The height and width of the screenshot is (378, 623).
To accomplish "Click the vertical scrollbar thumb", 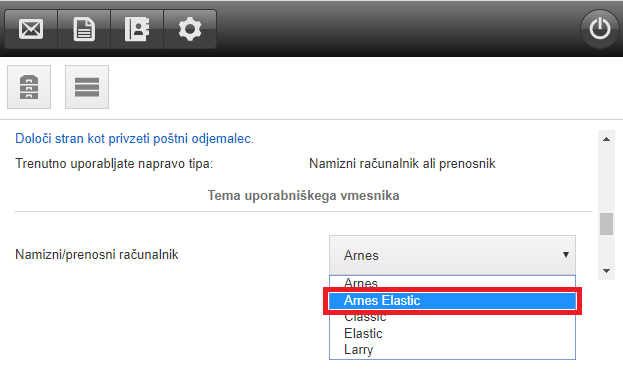I will pyautogui.click(x=606, y=224).
